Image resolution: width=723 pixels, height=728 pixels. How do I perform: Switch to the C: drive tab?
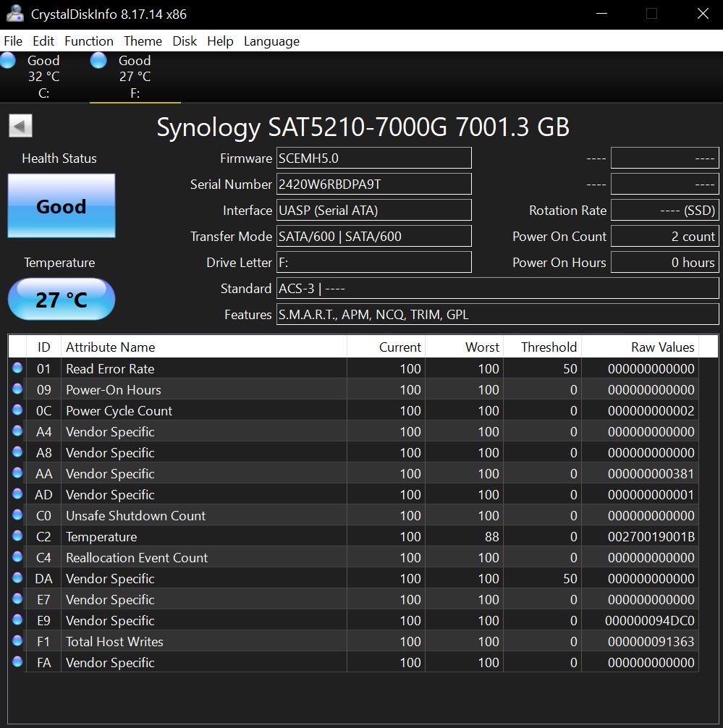coord(45,77)
